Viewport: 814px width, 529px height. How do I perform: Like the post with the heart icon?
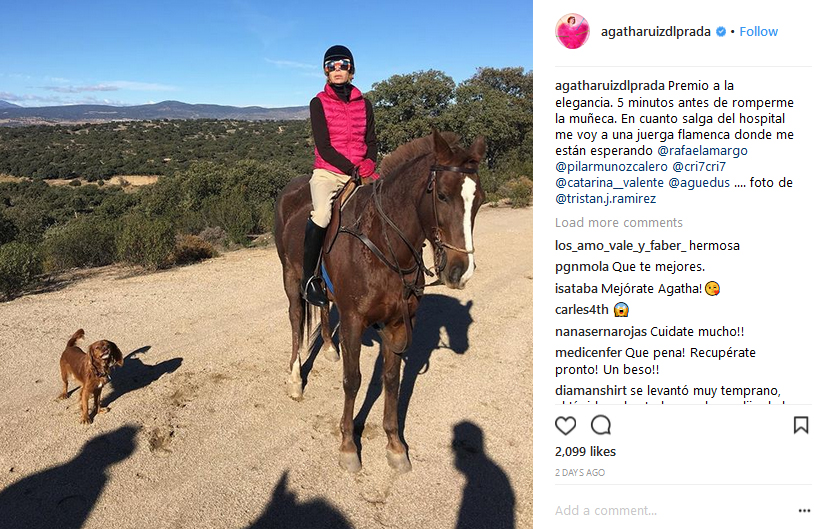pos(565,426)
